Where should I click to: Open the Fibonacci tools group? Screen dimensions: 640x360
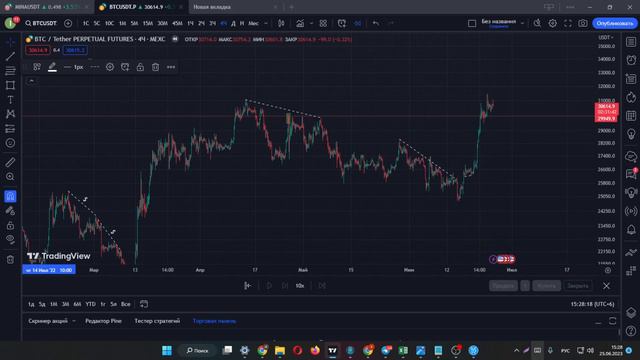coord(10,71)
